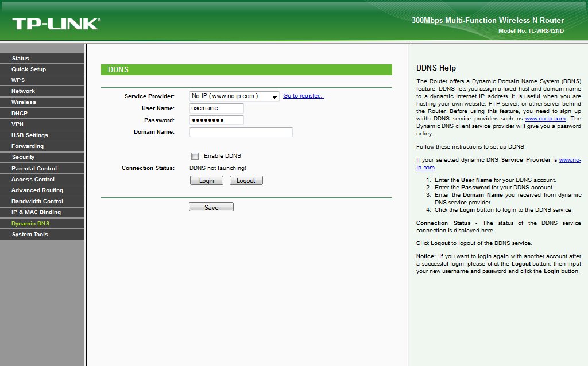Go to Quick Setup page
The height and width of the screenshot is (366, 588).
[29, 69]
